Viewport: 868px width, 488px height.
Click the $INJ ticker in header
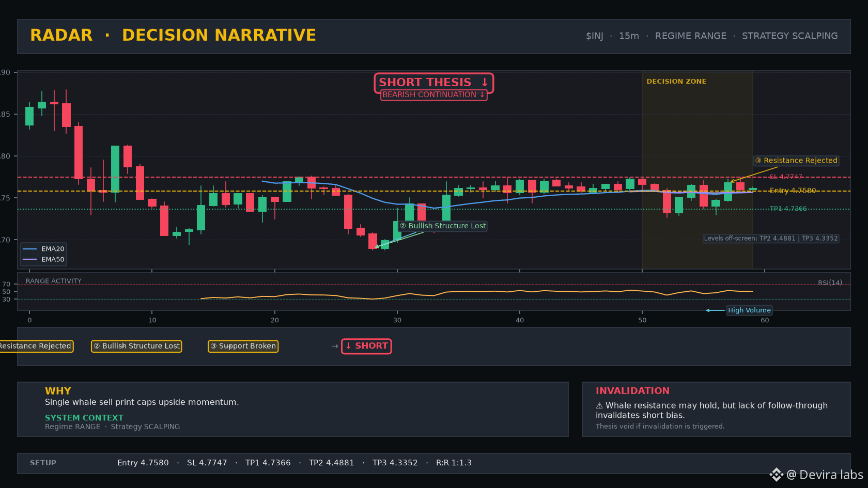pos(594,36)
